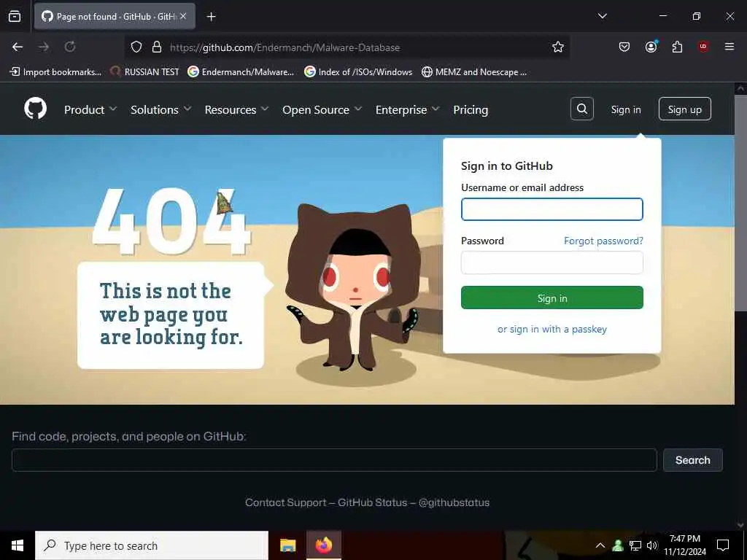This screenshot has width=747, height=560.
Task: Open the Contact Support link
Action: click(x=286, y=502)
